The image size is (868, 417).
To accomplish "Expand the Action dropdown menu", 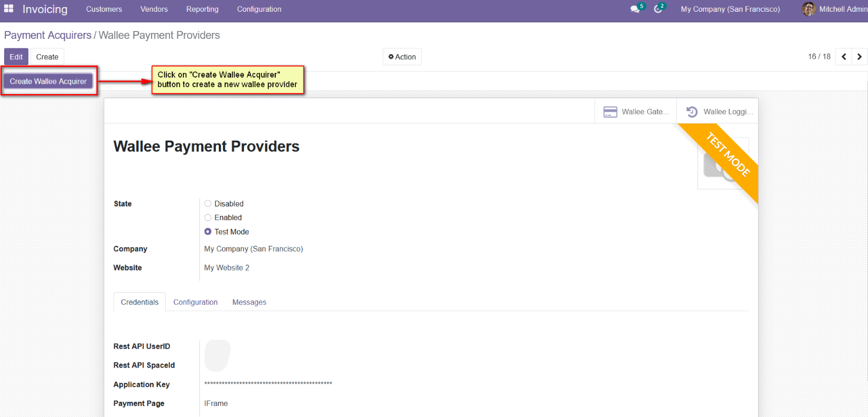I will click(x=402, y=57).
